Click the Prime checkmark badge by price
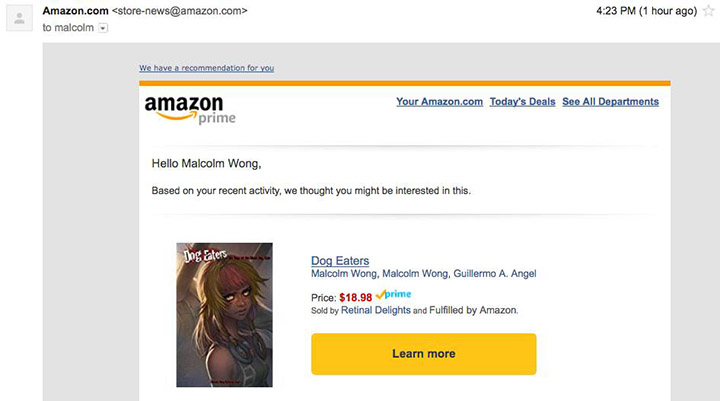 click(x=393, y=295)
